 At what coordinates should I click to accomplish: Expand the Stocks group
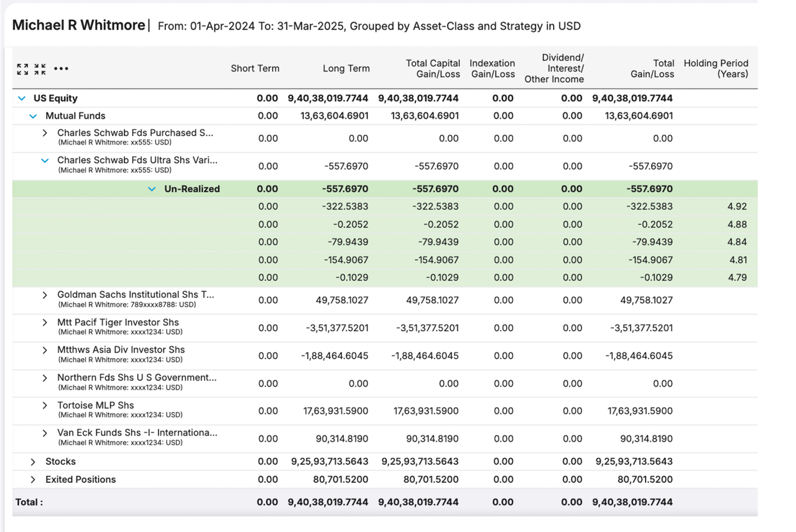point(33,461)
